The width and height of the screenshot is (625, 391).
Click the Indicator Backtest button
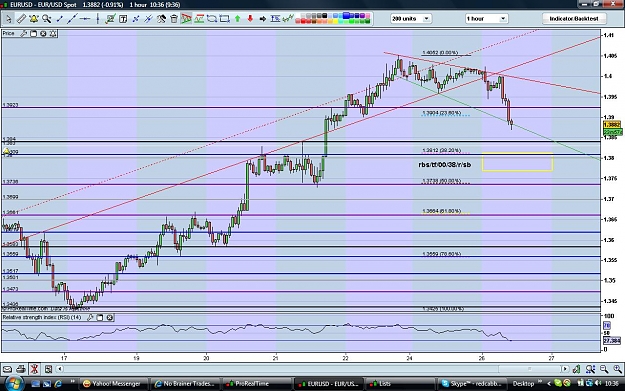[x=574, y=18]
